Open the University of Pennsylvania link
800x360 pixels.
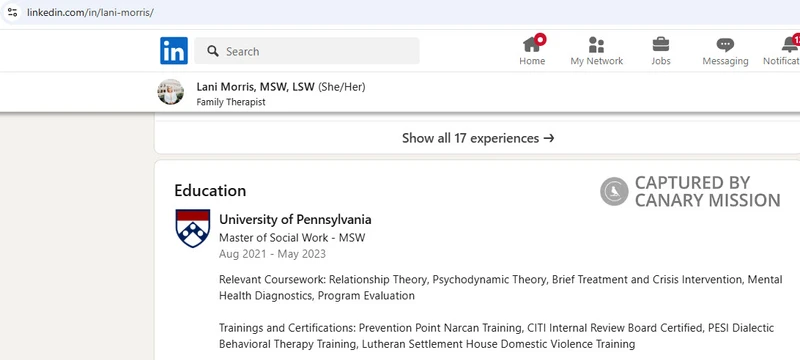pyautogui.click(x=295, y=220)
